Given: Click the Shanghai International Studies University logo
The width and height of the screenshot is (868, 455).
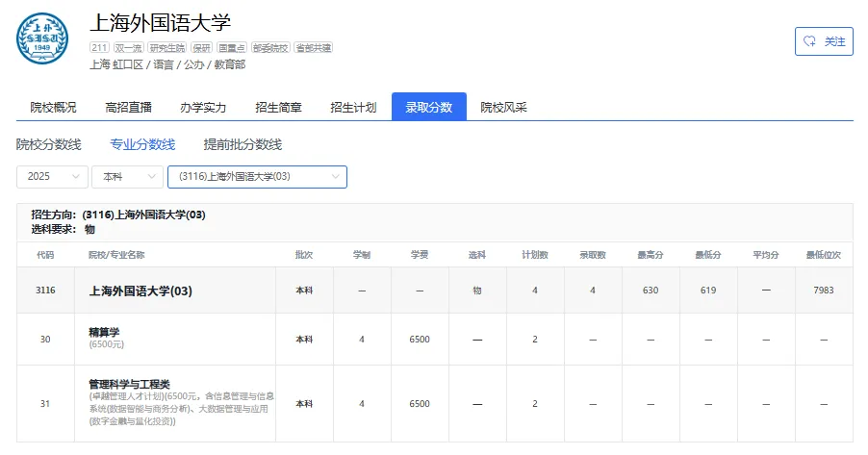Looking at the screenshot, I should coord(42,38).
